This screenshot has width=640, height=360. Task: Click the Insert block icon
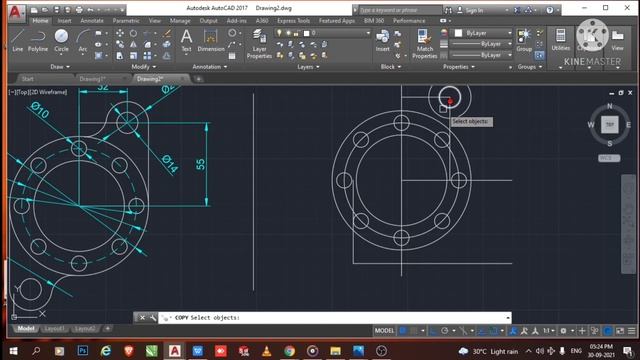[x=382, y=40]
